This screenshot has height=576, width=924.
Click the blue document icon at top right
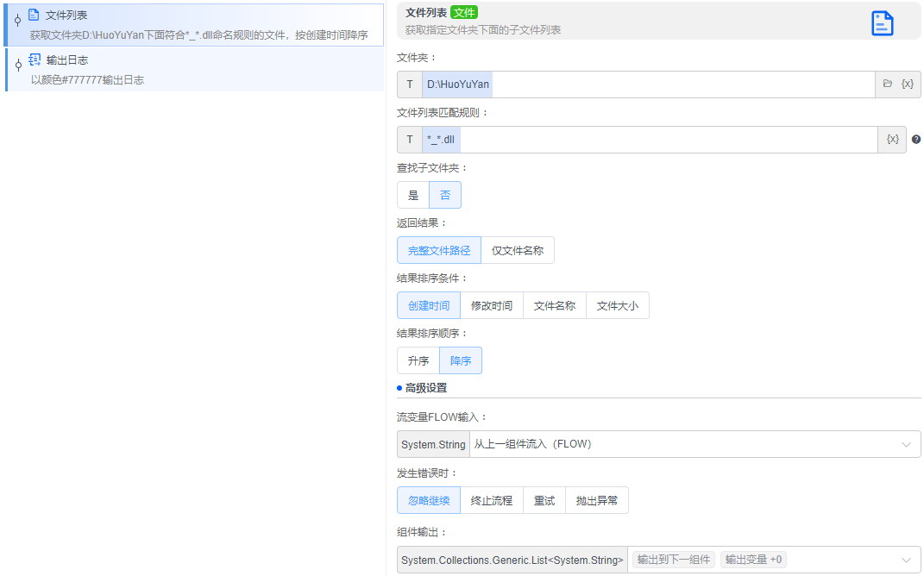(x=882, y=23)
